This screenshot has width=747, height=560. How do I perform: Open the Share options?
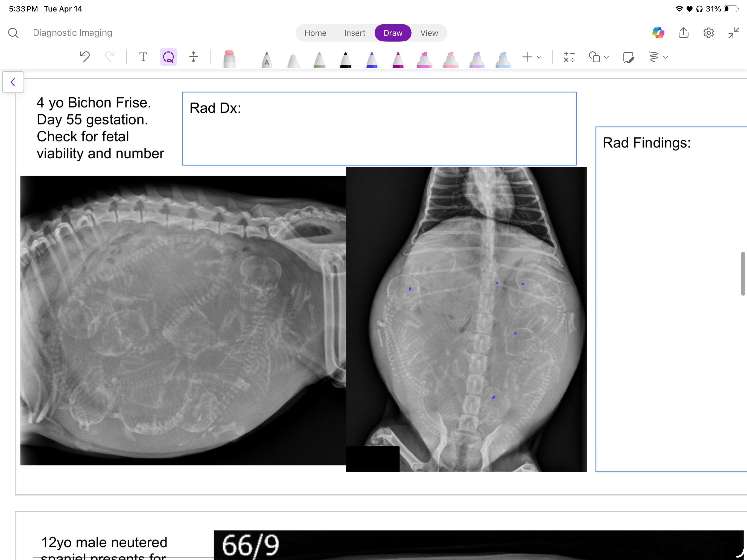pos(683,33)
